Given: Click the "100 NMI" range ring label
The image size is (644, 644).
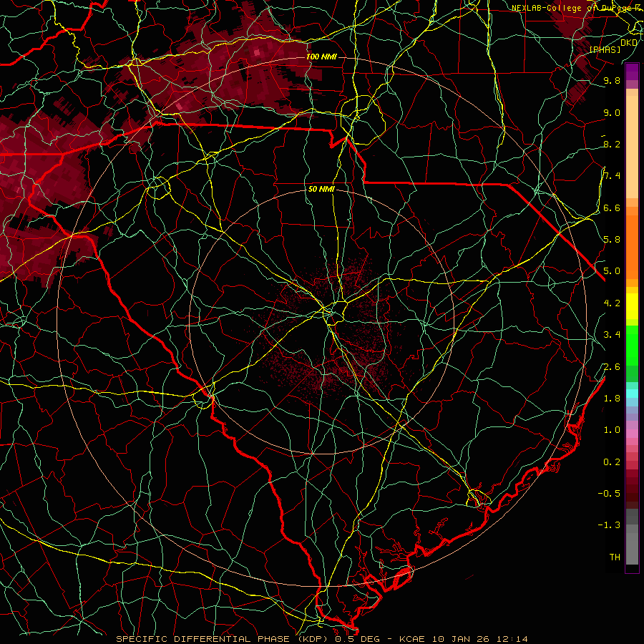Looking at the screenshot, I should [x=321, y=57].
